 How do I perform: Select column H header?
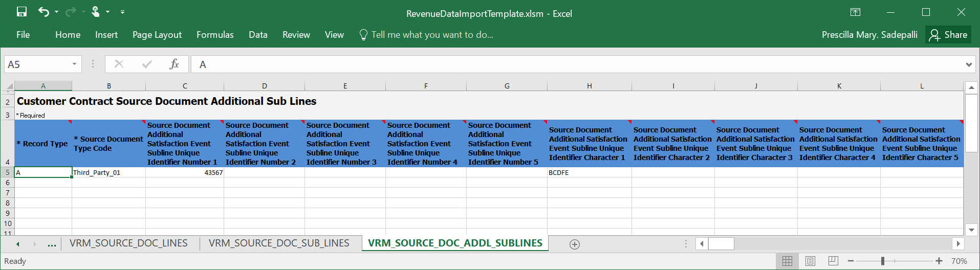pyautogui.click(x=590, y=86)
